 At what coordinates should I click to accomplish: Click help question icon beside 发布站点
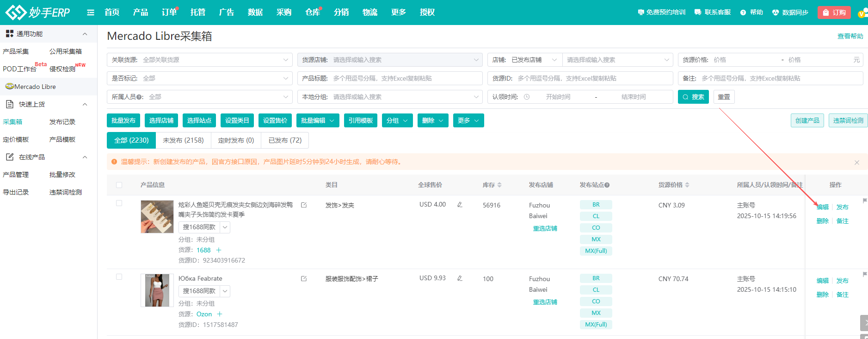pos(607,185)
